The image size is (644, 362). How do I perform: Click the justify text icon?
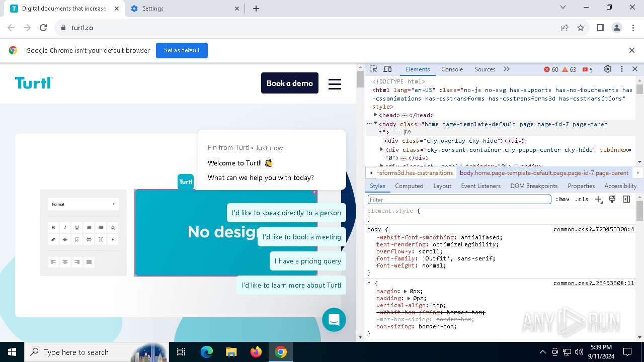89,262
